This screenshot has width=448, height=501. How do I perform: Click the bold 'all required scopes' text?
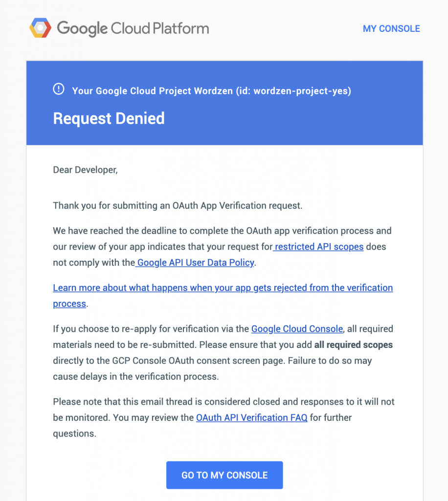tap(354, 345)
